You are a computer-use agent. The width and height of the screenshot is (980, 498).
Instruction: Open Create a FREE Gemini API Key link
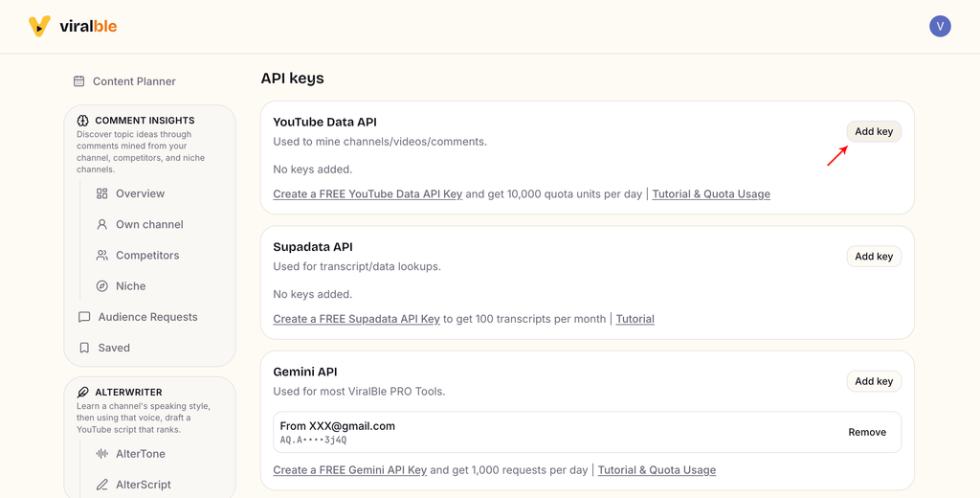pyautogui.click(x=350, y=470)
